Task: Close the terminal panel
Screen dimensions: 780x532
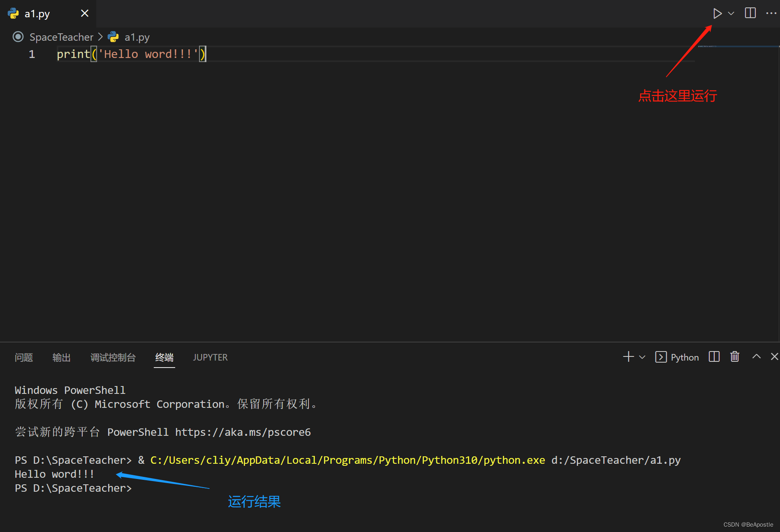Action: [x=774, y=357]
